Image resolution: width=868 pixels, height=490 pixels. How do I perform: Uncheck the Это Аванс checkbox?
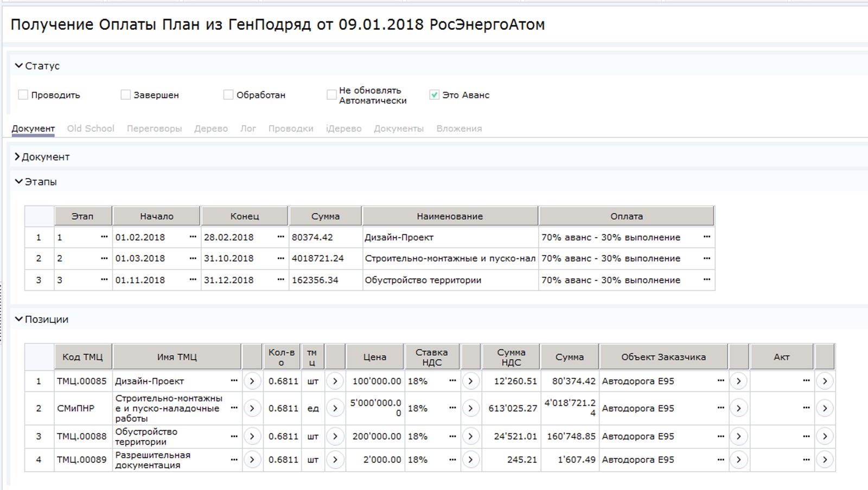point(434,94)
